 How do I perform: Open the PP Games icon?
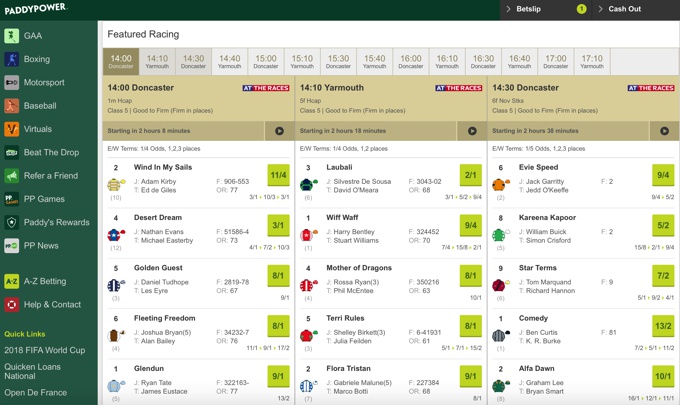click(12, 199)
